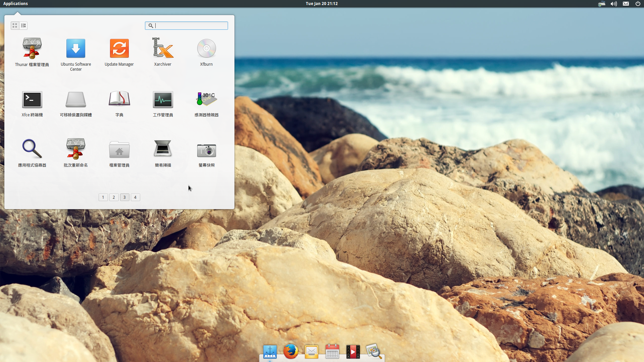Viewport: 644px width, 362px height.
Task: Click the Applications menu in panel
Action: [15, 4]
